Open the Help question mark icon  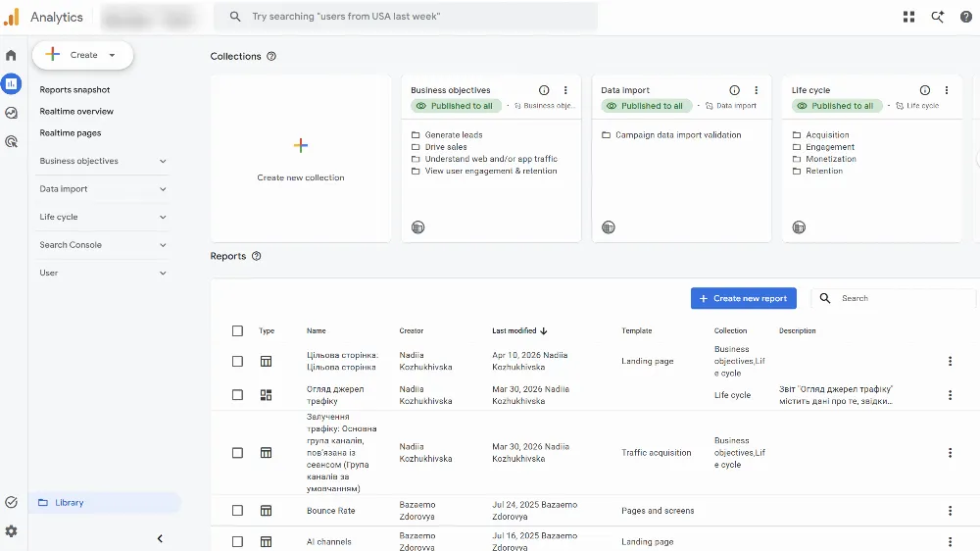pos(965,17)
